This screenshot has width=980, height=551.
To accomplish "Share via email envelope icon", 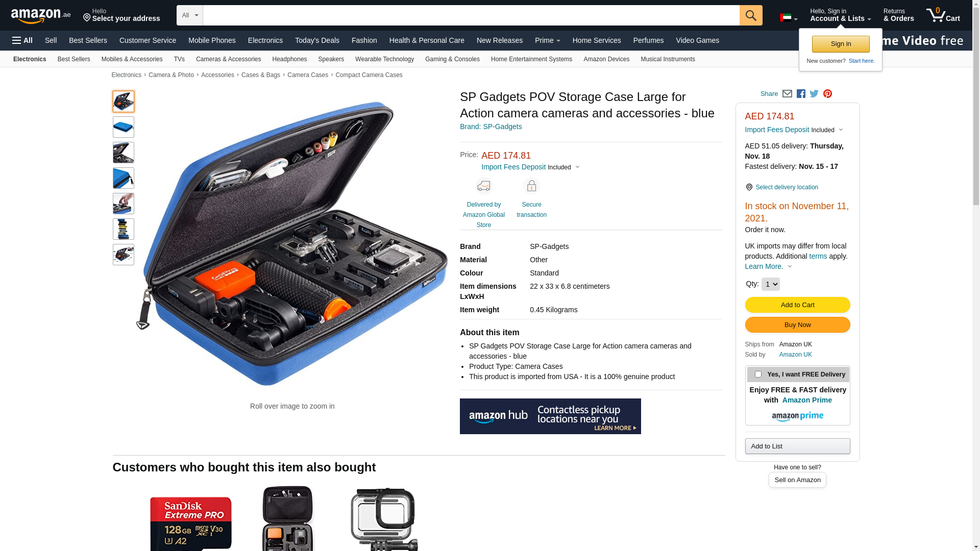I will click(x=787, y=94).
